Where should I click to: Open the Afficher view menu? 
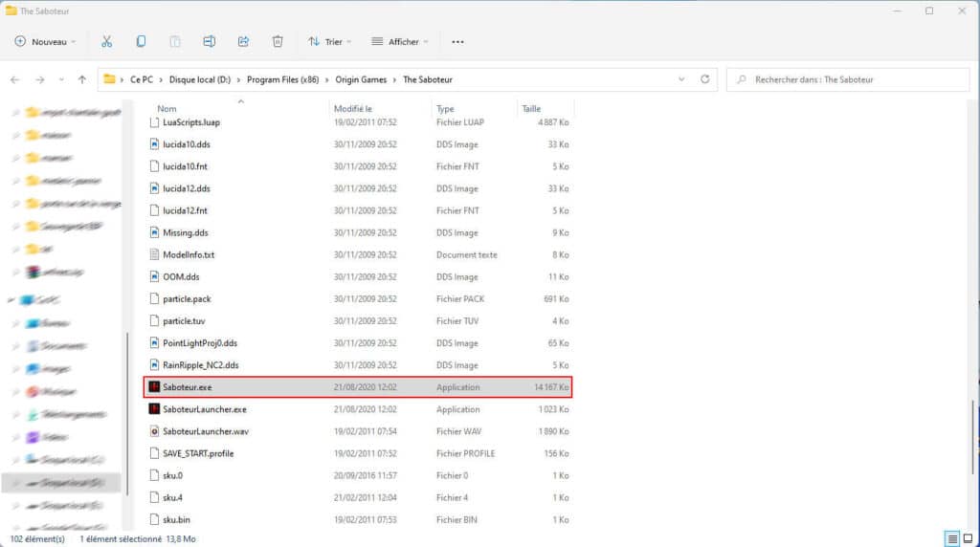(x=400, y=41)
